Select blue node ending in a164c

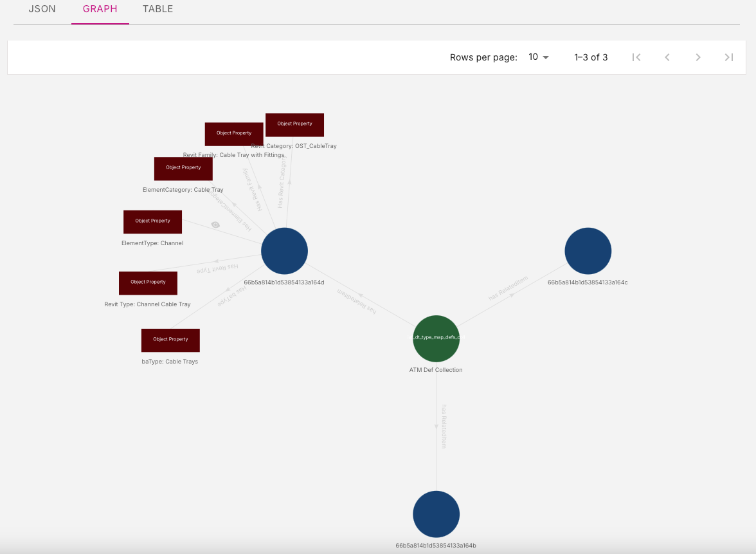pos(588,251)
